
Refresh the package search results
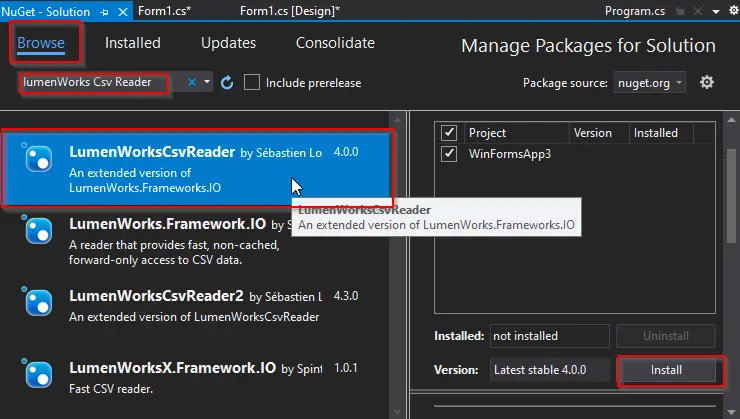[227, 83]
